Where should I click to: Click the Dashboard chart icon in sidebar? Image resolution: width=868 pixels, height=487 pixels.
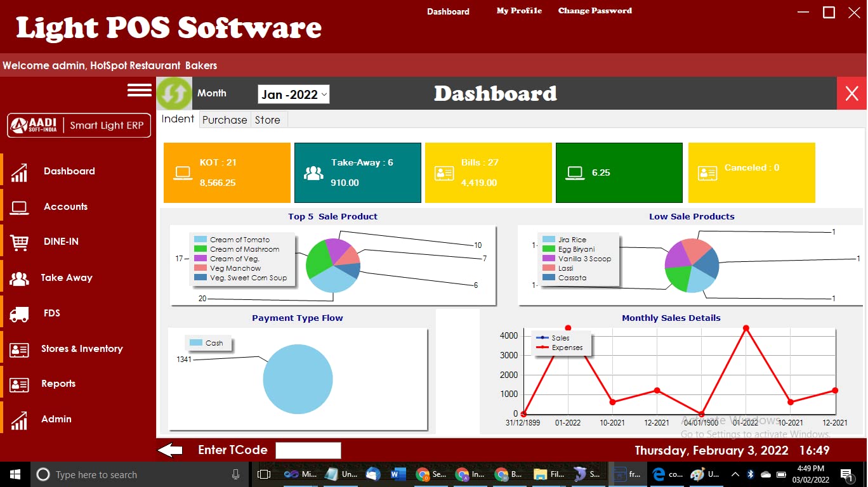click(19, 172)
